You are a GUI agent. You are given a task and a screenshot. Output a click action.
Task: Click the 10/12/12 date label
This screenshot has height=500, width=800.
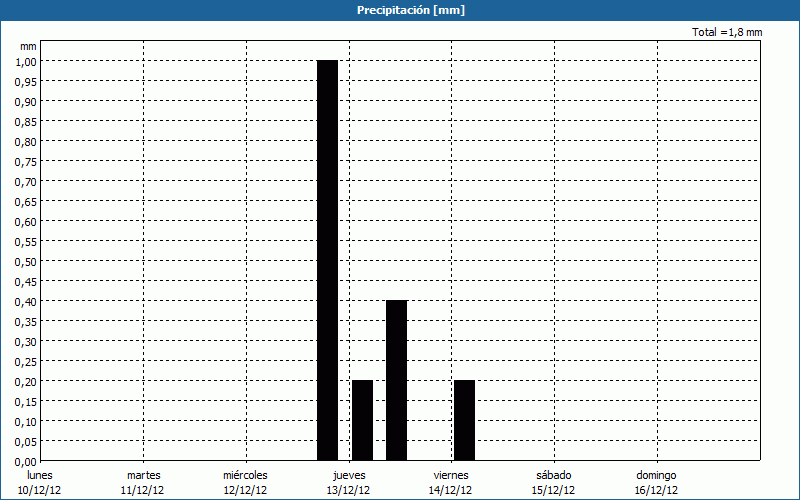click(x=40, y=490)
